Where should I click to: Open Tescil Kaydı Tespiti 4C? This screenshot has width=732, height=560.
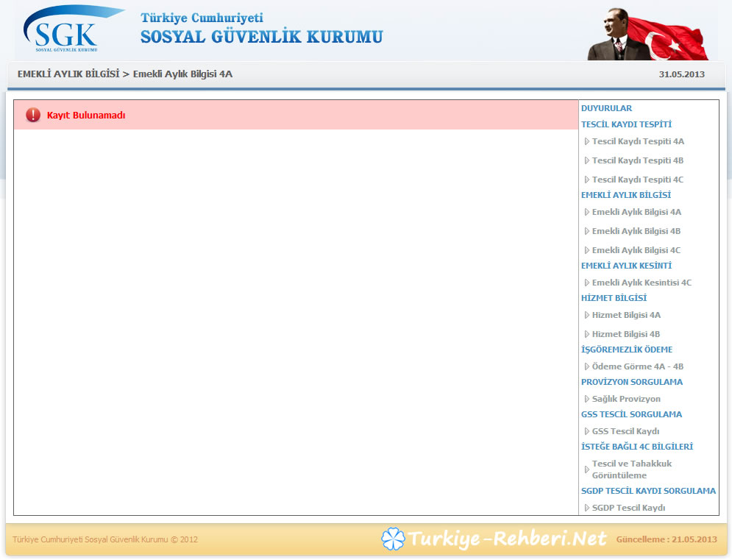click(x=637, y=180)
